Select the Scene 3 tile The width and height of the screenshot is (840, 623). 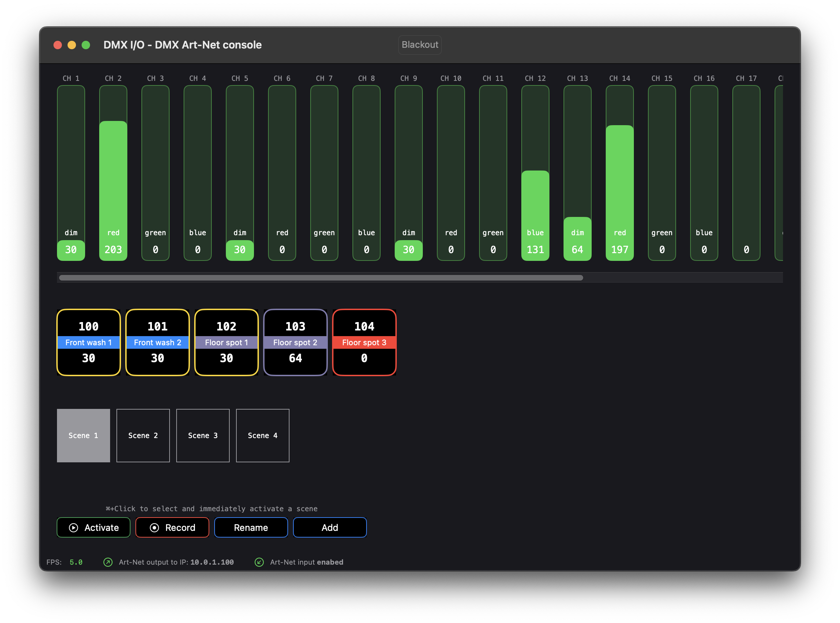(203, 435)
